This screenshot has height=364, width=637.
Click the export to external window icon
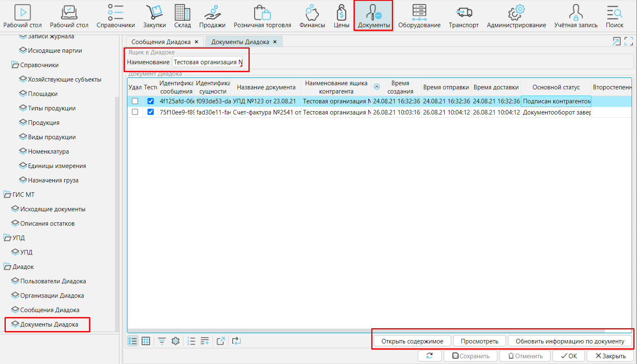[221, 341]
